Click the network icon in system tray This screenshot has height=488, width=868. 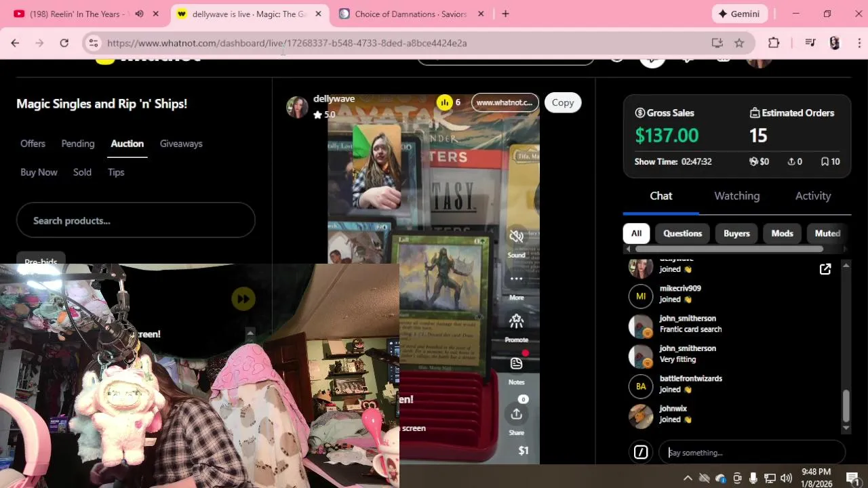(x=770, y=478)
